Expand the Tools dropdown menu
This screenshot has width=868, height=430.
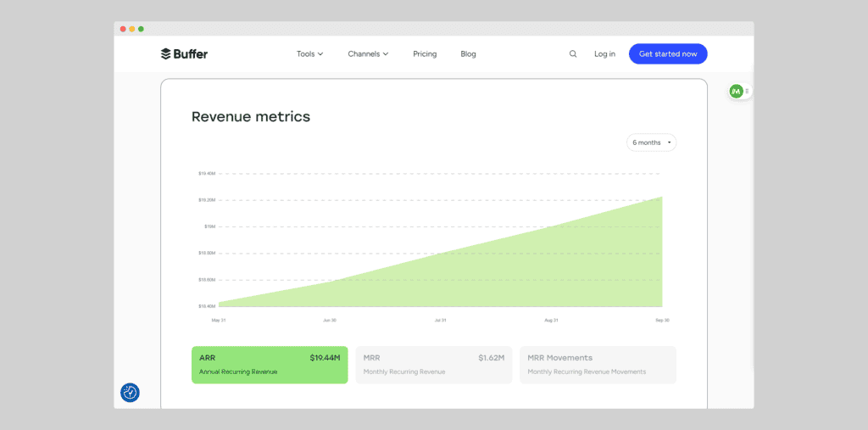pyautogui.click(x=310, y=54)
